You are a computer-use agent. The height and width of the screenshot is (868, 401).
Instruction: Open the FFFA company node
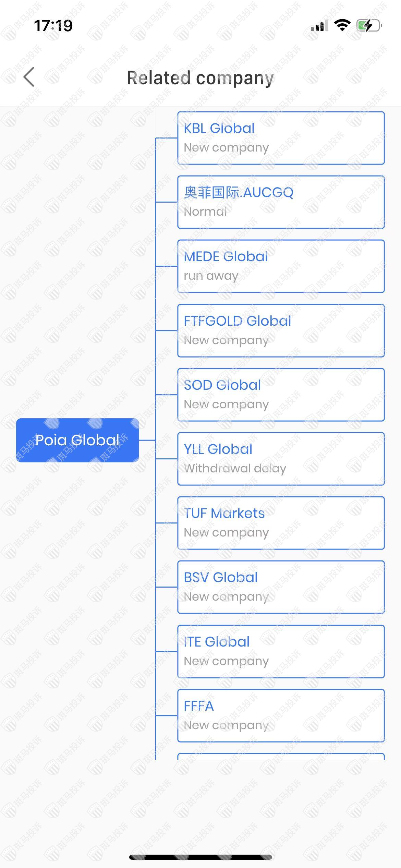pyautogui.click(x=281, y=715)
